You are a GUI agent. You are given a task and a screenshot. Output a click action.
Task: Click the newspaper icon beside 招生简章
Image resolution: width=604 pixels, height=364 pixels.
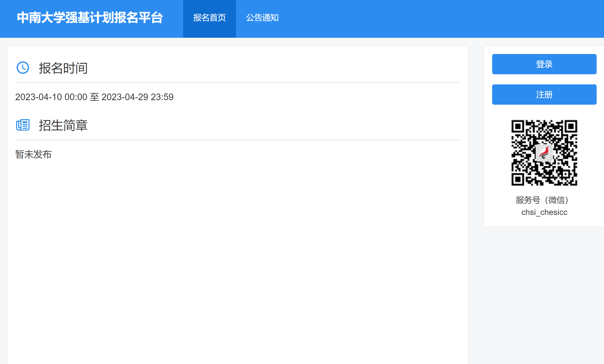click(x=23, y=125)
